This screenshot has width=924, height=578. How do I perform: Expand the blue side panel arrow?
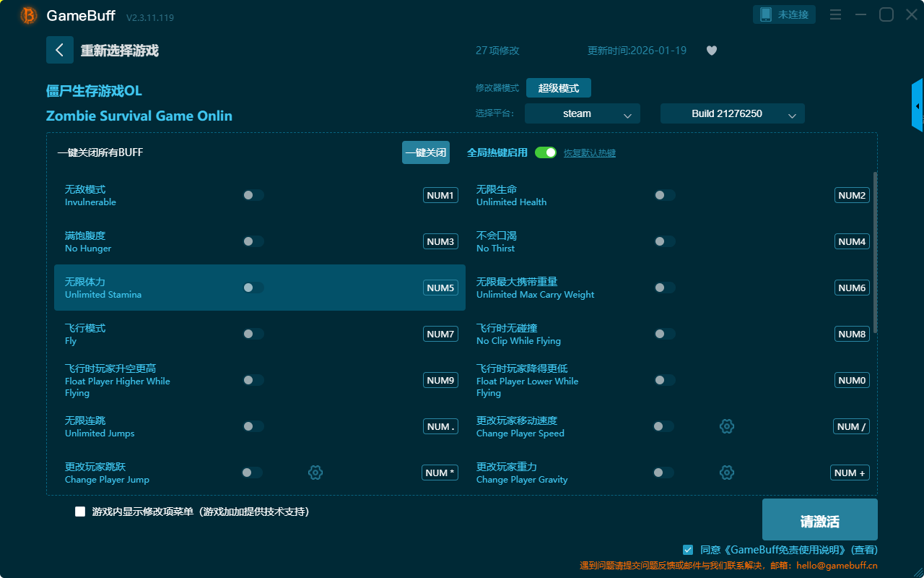click(x=917, y=105)
